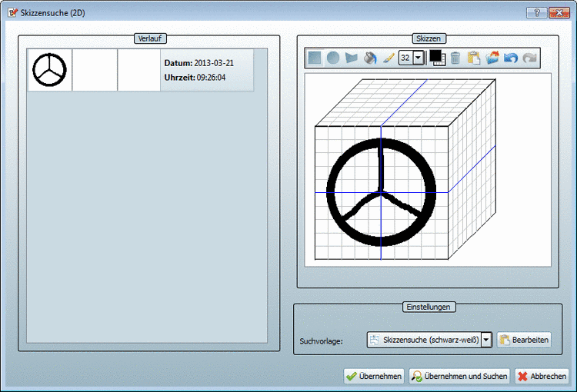The height and width of the screenshot is (392, 577).
Task: Click the top face of the sketch cube
Action: tap(405, 102)
